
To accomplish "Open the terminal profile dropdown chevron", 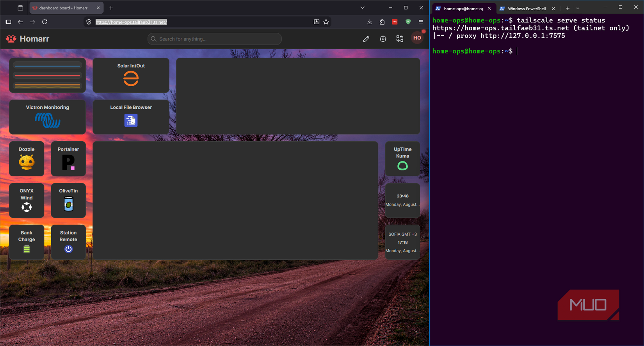I will [x=578, y=8].
